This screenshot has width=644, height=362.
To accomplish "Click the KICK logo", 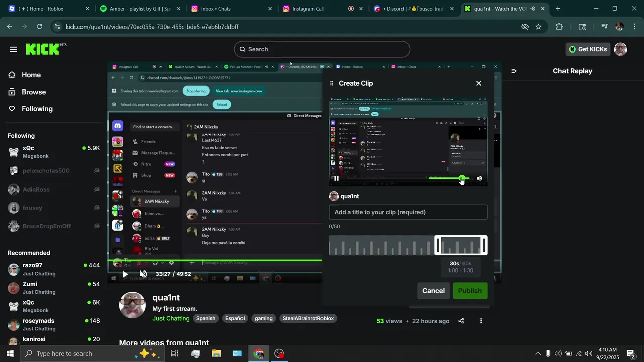I will [46, 49].
